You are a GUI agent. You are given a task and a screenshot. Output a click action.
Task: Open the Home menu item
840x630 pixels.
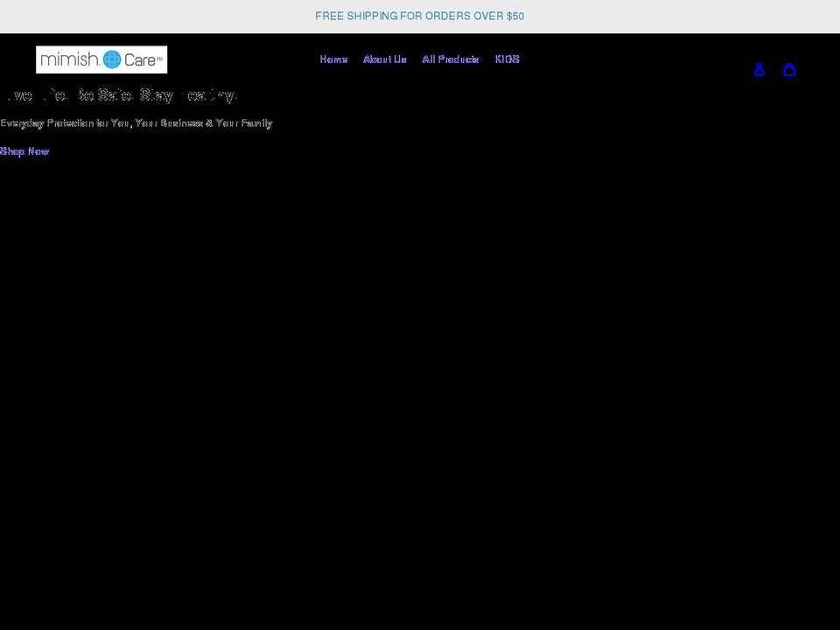click(x=333, y=59)
